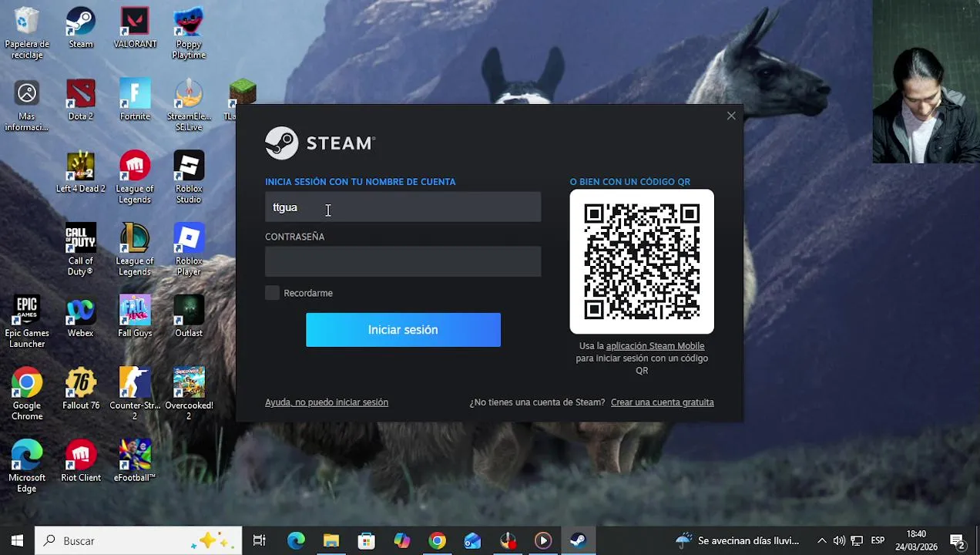Image resolution: width=980 pixels, height=555 pixels.
Task: Select League of Legends icon with gold L logo
Action: point(135,251)
